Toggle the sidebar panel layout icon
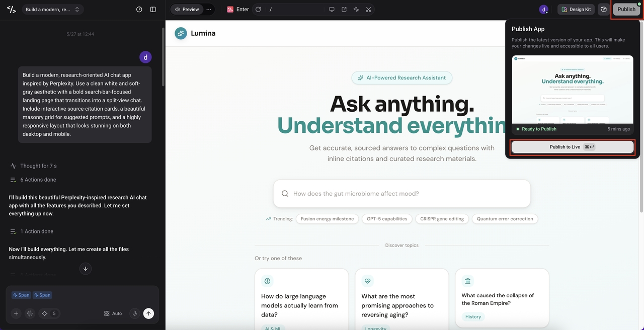This screenshot has height=330, width=644. (153, 10)
